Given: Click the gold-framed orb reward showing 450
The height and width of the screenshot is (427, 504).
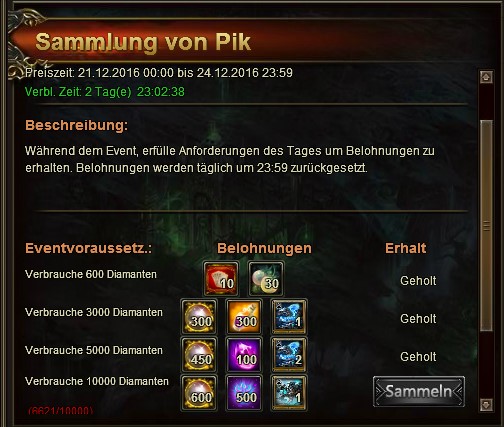Looking at the screenshot, I should pyautogui.click(x=199, y=355).
